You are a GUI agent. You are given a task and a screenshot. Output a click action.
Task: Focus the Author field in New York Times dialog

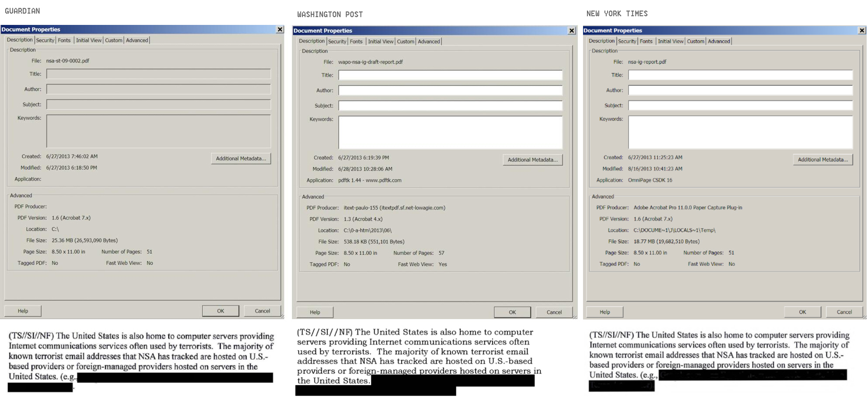point(741,90)
